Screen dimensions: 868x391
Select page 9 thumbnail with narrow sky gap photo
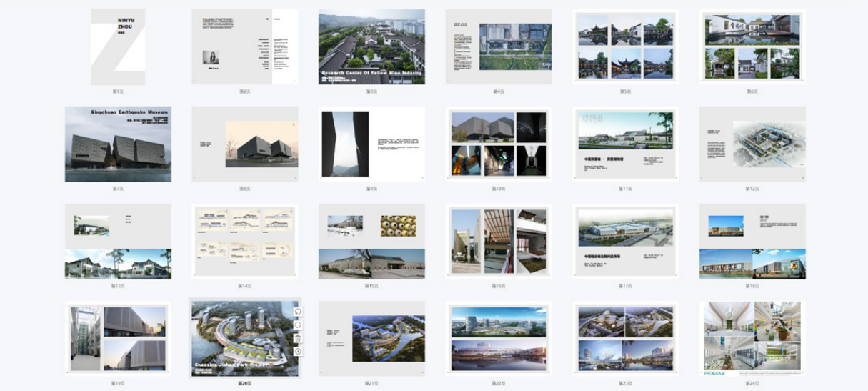tap(371, 144)
